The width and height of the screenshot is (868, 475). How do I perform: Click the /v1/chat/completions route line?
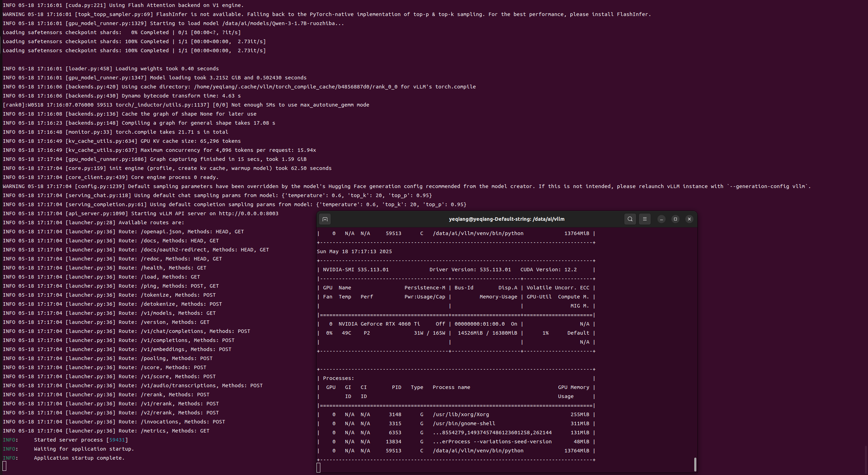click(172, 331)
